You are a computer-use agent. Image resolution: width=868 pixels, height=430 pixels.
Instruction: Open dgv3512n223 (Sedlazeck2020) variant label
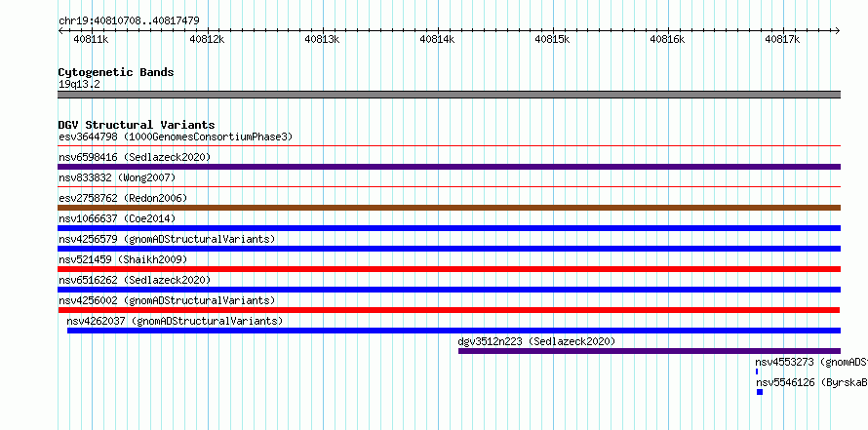click(x=536, y=341)
